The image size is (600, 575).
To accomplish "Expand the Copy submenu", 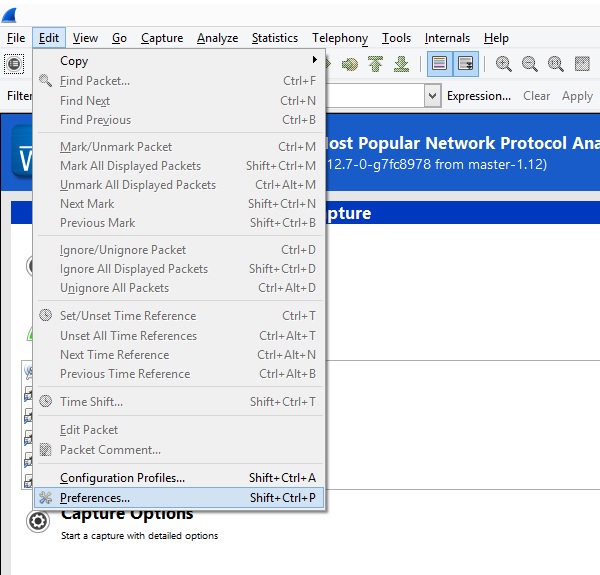I will click(x=179, y=61).
